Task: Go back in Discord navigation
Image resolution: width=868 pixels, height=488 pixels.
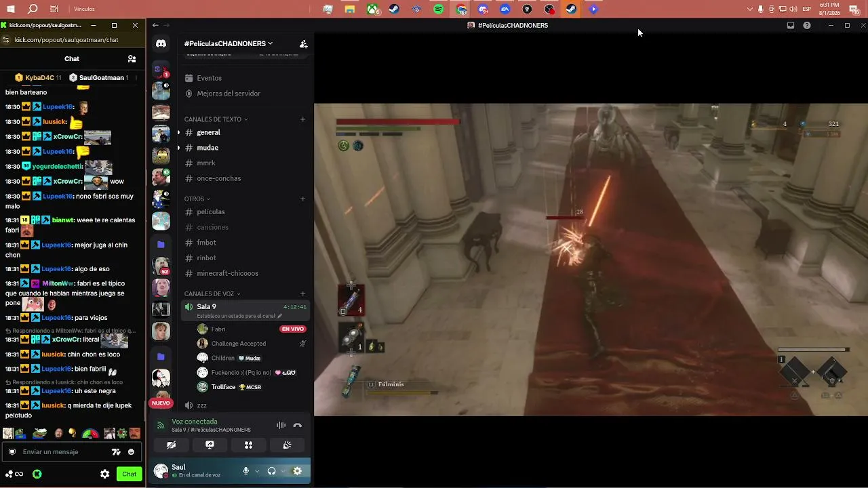Action: 155,25
